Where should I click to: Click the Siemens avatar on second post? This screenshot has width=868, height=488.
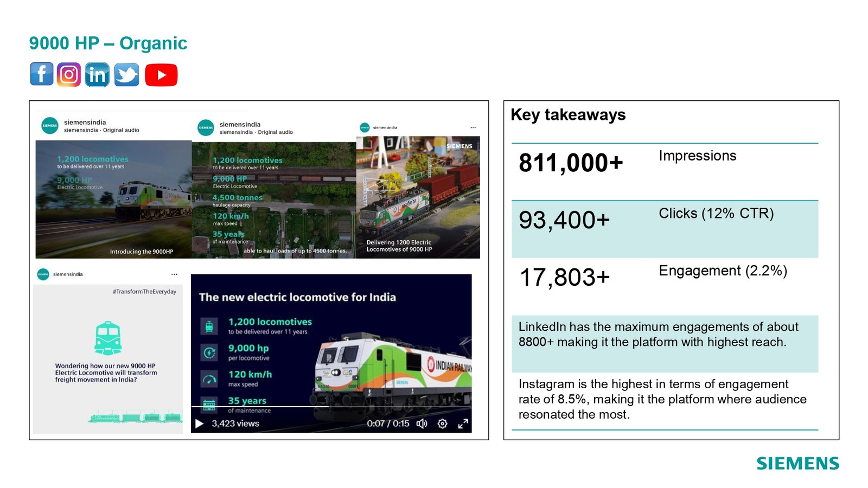(206, 128)
